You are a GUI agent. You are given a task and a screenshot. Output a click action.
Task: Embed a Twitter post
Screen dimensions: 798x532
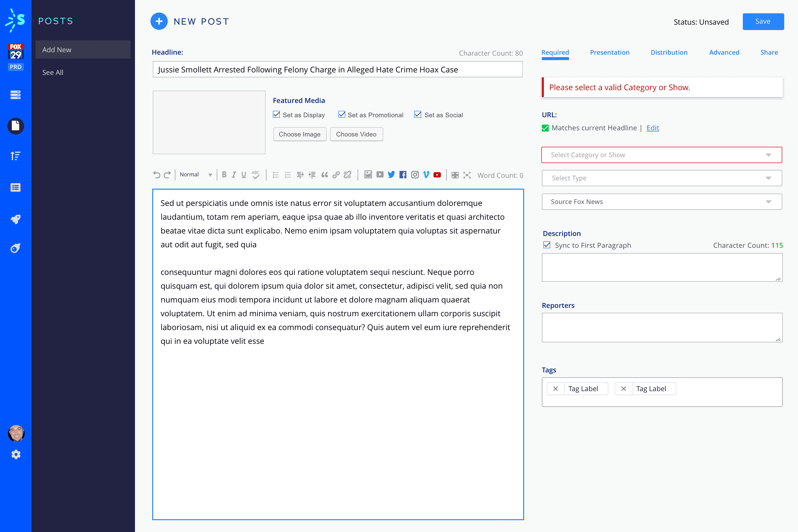point(391,175)
